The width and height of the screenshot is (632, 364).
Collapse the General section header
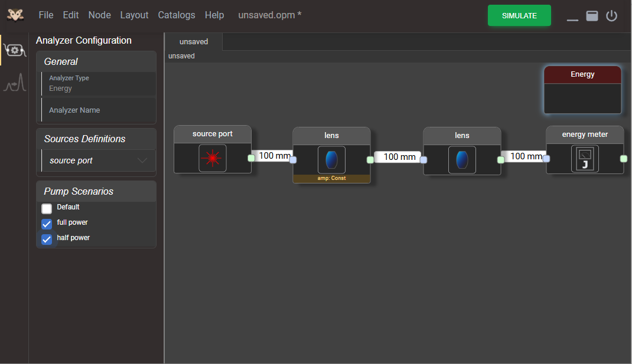(x=96, y=61)
